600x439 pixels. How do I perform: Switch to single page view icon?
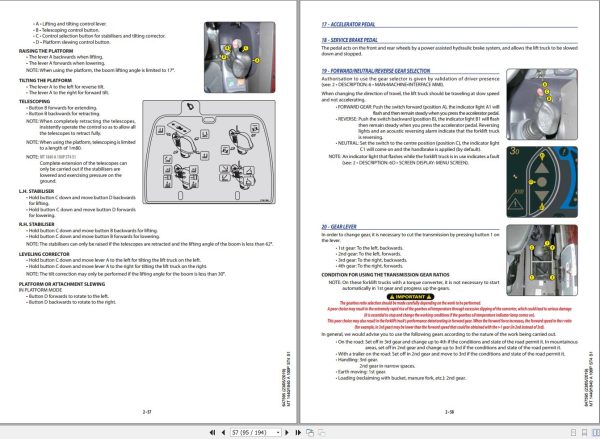tap(573, 432)
